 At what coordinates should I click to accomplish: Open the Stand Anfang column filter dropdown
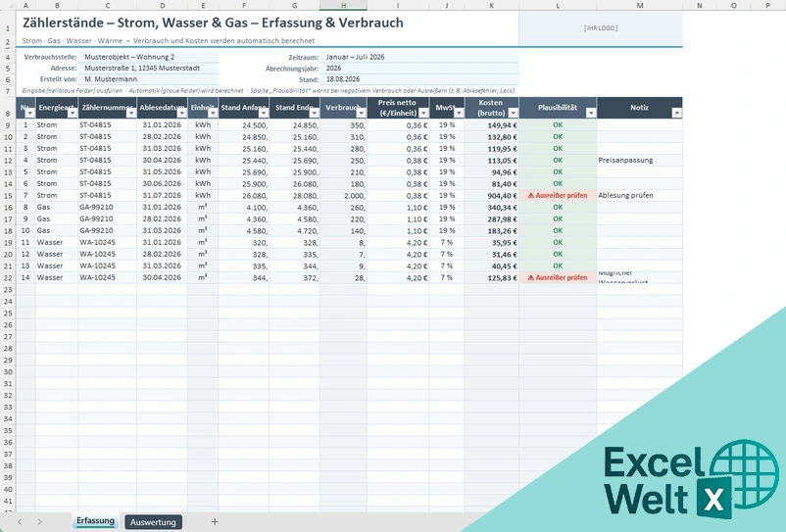pos(264,114)
